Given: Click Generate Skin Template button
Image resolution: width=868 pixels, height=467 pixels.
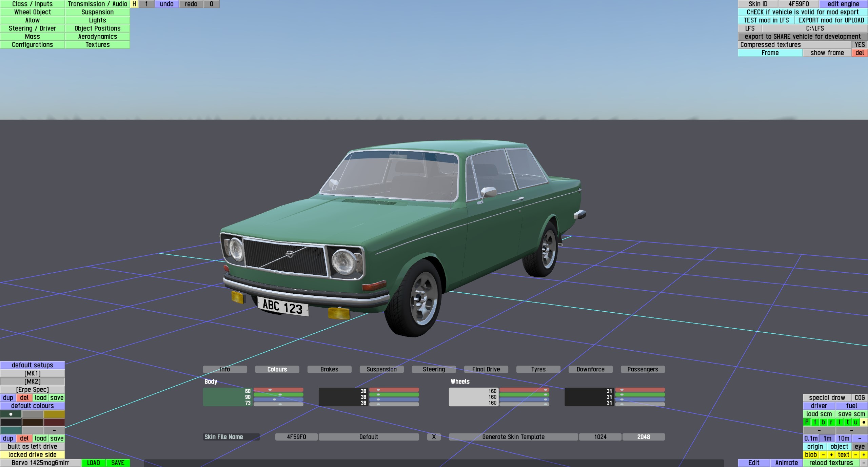Looking at the screenshot, I should click(513, 437).
